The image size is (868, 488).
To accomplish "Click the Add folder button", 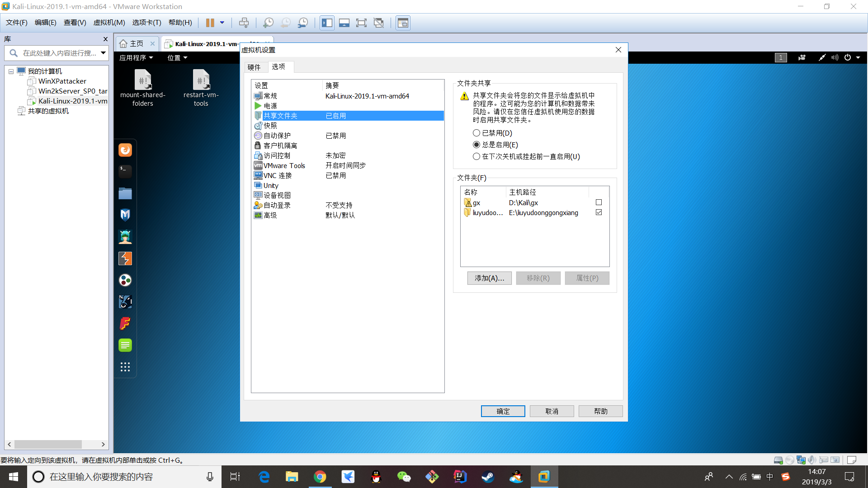I will (489, 278).
